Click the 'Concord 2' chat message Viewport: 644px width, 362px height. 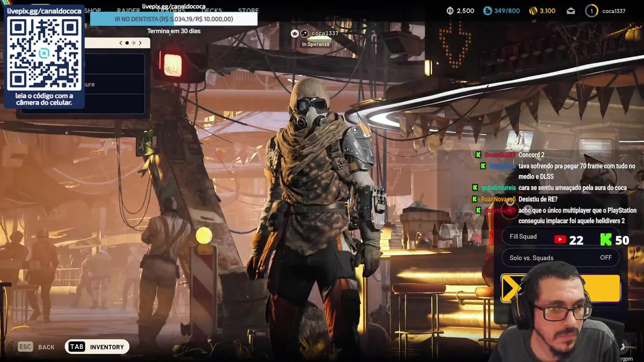(531, 155)
